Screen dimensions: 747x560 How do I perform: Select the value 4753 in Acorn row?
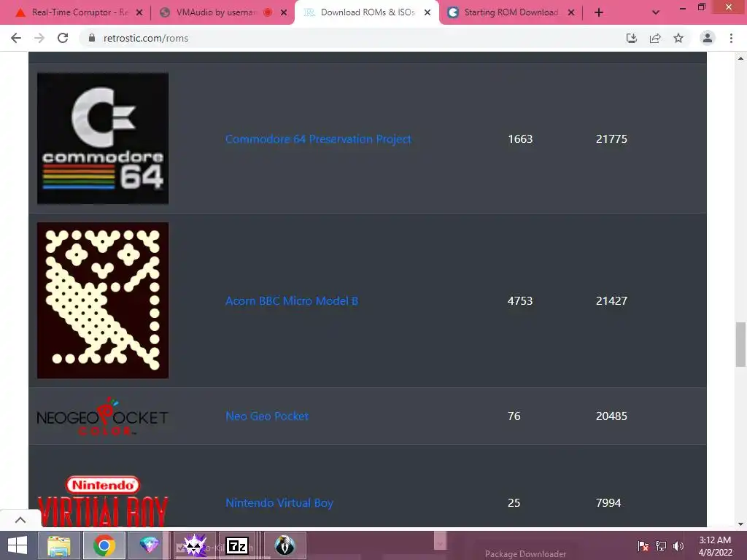(x=520, y=301)
